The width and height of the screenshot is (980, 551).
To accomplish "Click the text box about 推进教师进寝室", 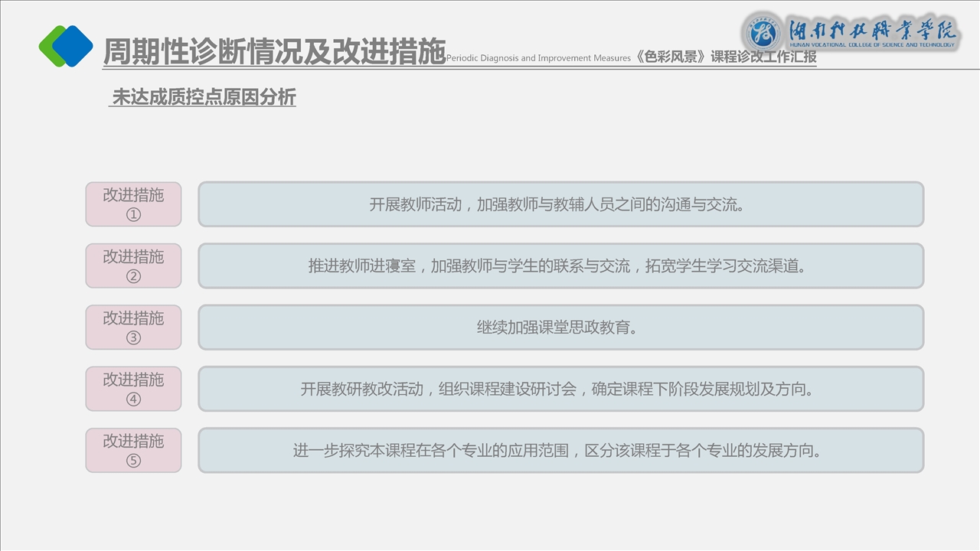I will pyautogui.click(x=560, y=266).
